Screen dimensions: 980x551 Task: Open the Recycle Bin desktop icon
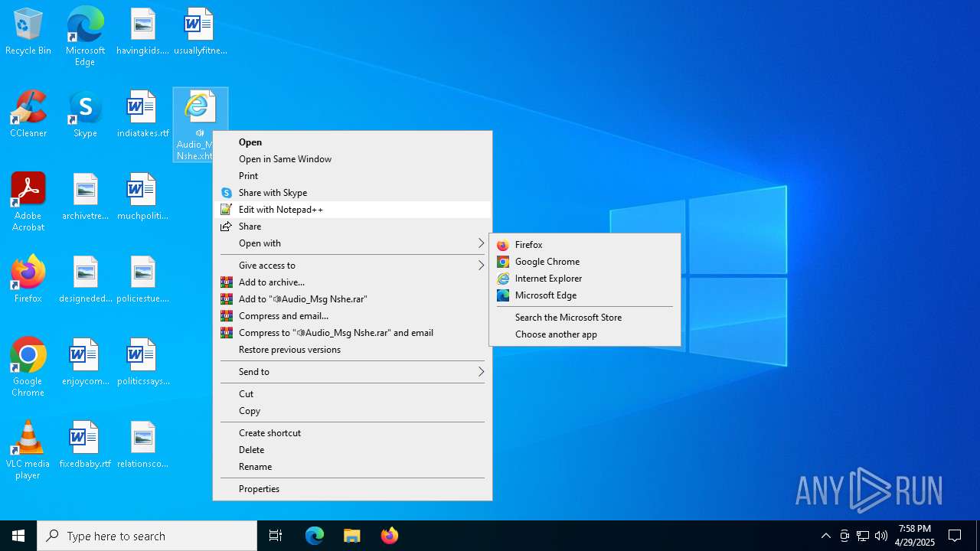click(x=28, y=31)
